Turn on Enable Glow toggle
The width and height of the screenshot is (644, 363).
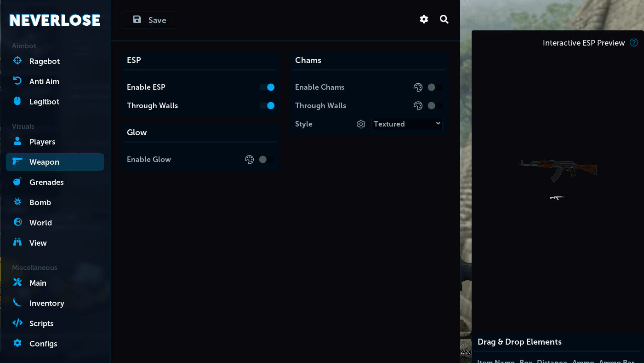(266, 159)
